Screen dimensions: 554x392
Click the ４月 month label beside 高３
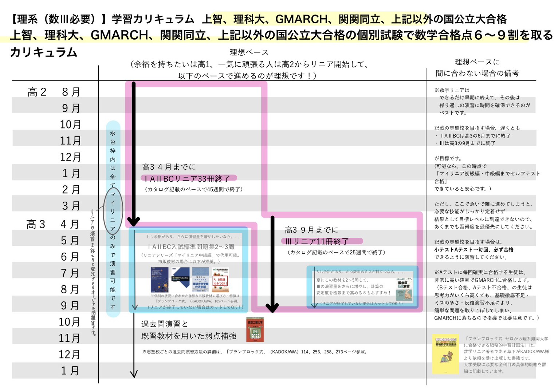70,224
